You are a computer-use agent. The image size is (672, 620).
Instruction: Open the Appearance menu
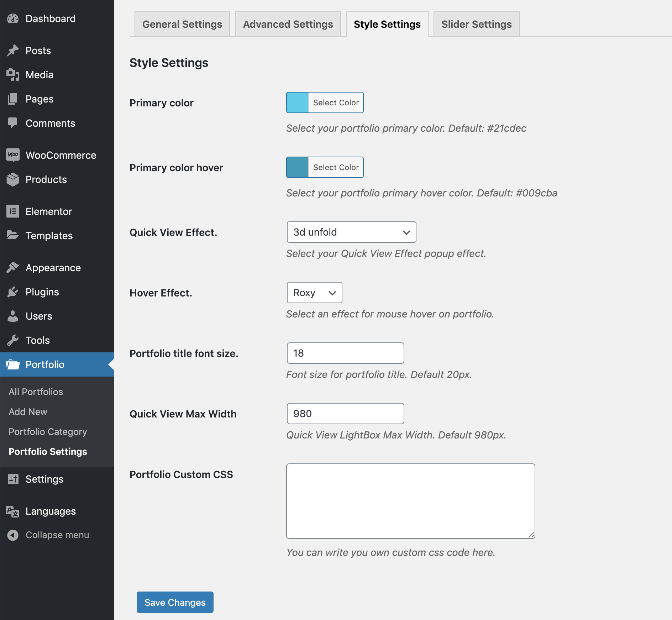57,268
